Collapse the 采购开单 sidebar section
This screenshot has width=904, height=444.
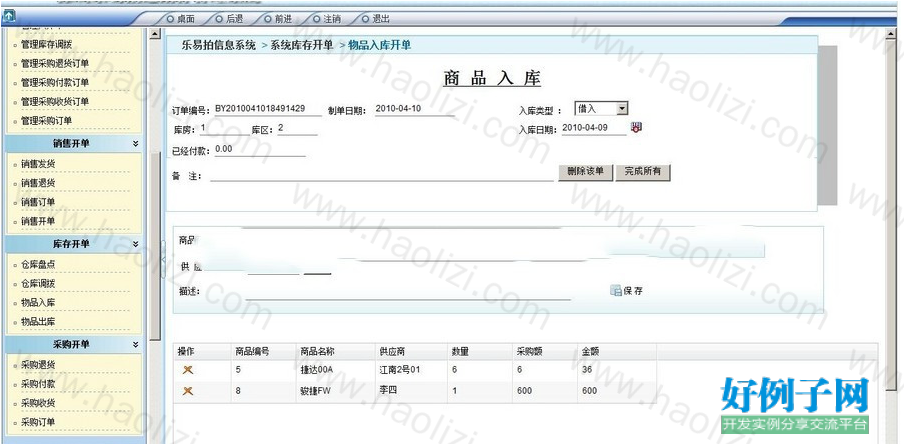[x=135, y=344]
